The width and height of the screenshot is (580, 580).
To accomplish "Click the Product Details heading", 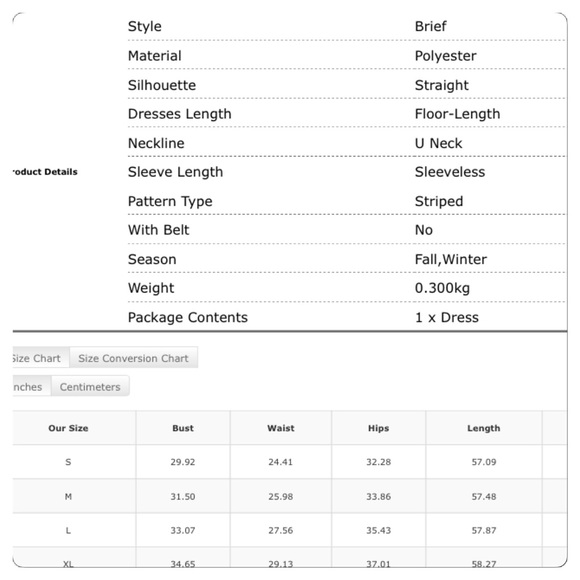I will click(x=45, y=172).
